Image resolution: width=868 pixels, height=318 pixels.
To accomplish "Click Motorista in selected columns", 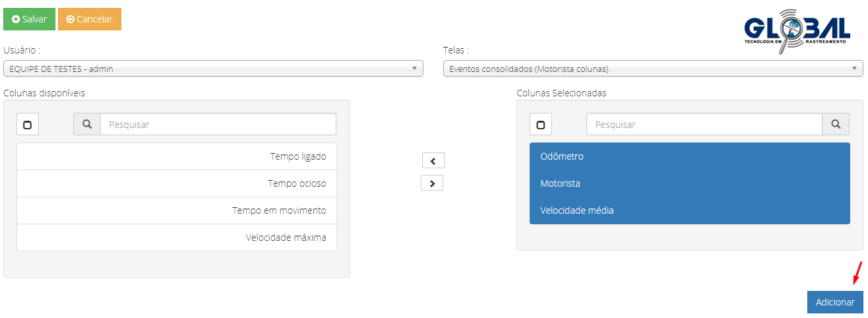I will click(689, 183).
